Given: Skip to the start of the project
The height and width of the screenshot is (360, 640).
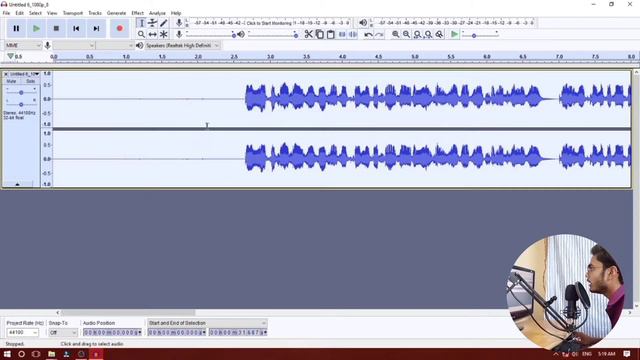Looking at the screenshot, I should pyautogui.click(x=76, y=29).
